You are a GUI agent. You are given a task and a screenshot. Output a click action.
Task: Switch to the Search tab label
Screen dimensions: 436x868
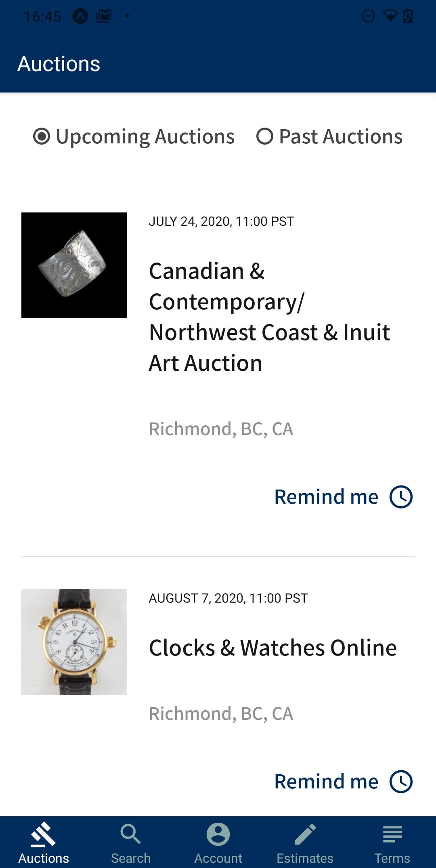click(x=131, y=858)
